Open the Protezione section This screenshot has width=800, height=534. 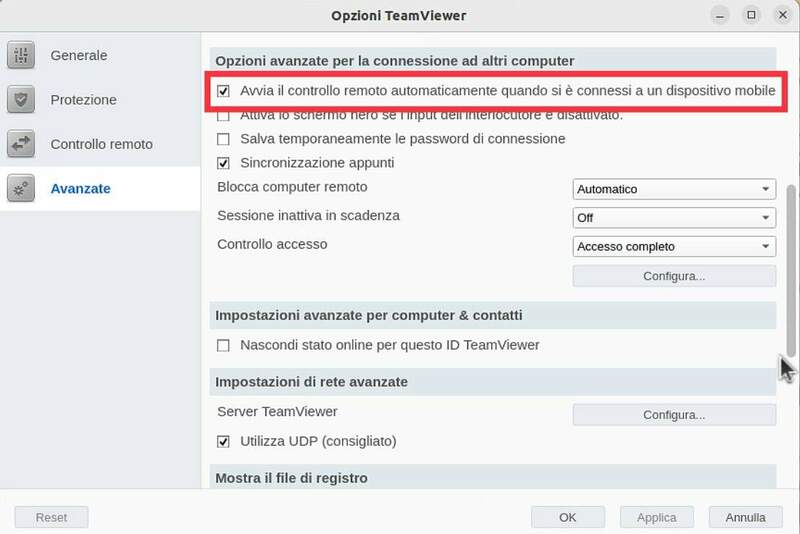pos(83,100)
